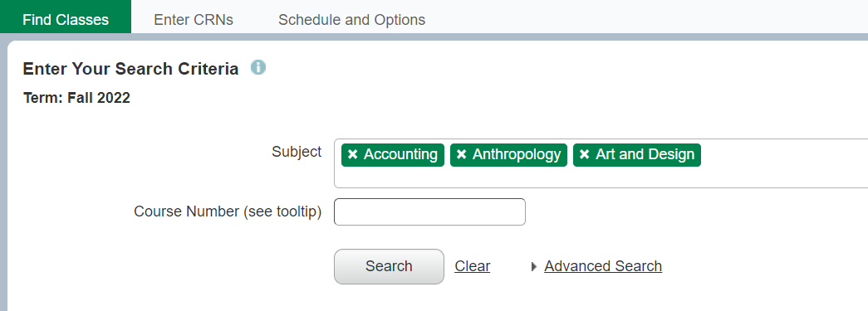
Task: Click the Search button
Action: pyautogui.click(x=389, y=266)
